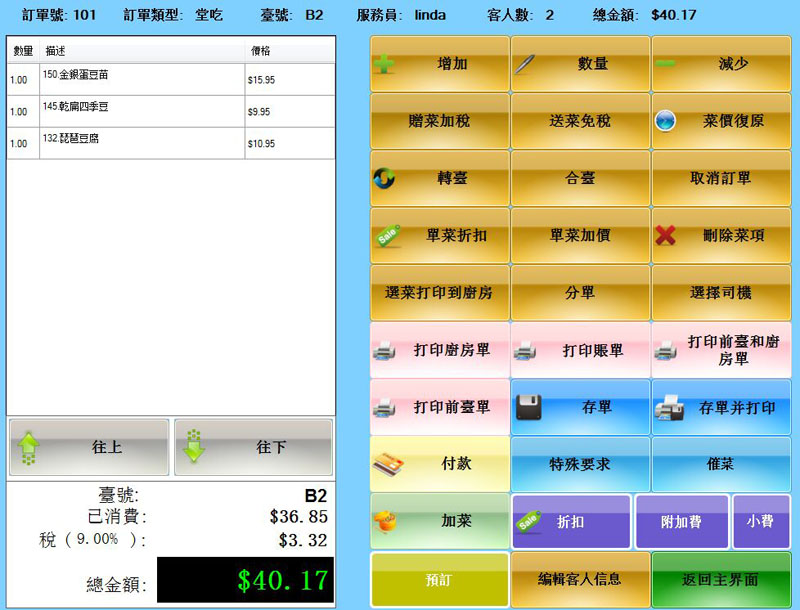Click the 轉臺 transfer table icon
Viewport: 800px width, 610px height.
pos(384,179)
